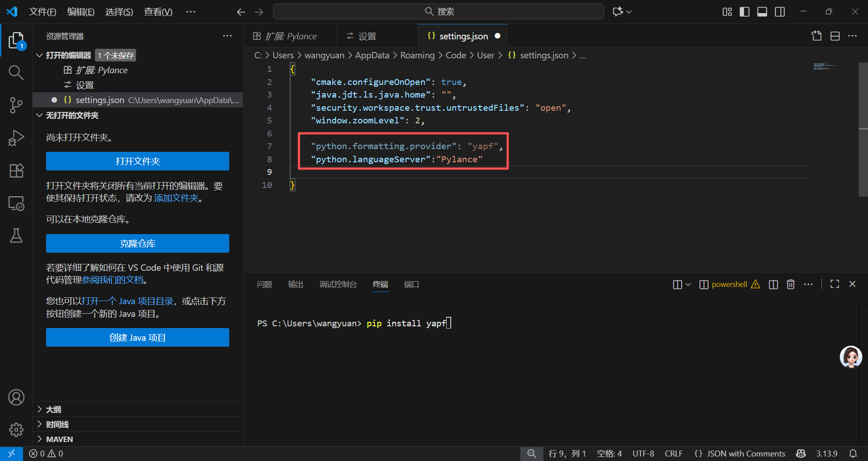Open the Source Control view
This screenshot has height=461, width=868.
[x=16, y=105]
